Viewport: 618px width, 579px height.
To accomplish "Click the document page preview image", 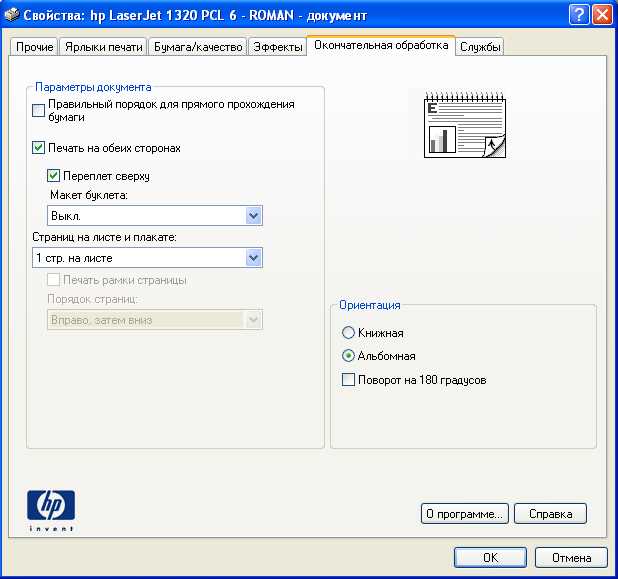I will (465, 125).
